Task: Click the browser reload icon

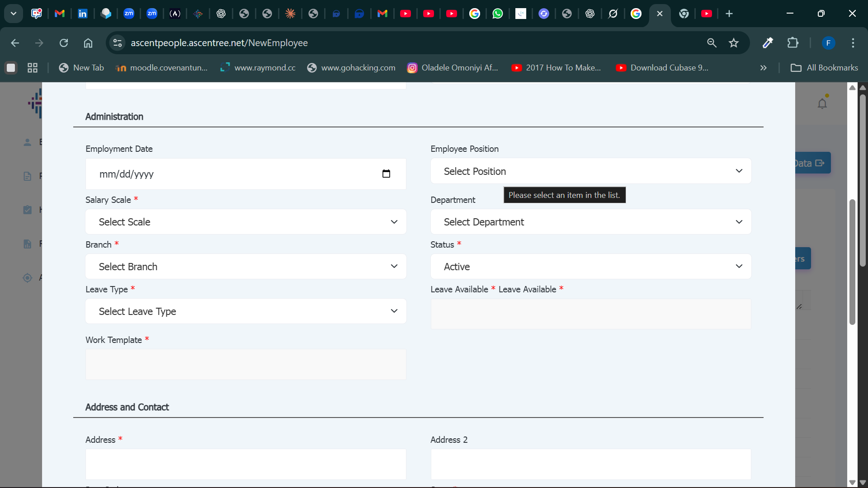Action: coord(64,43)
